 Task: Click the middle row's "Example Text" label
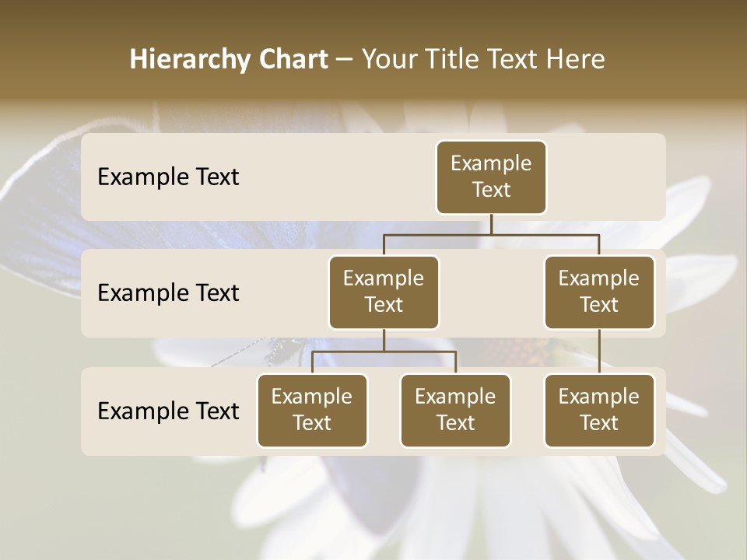coord(168,292)
